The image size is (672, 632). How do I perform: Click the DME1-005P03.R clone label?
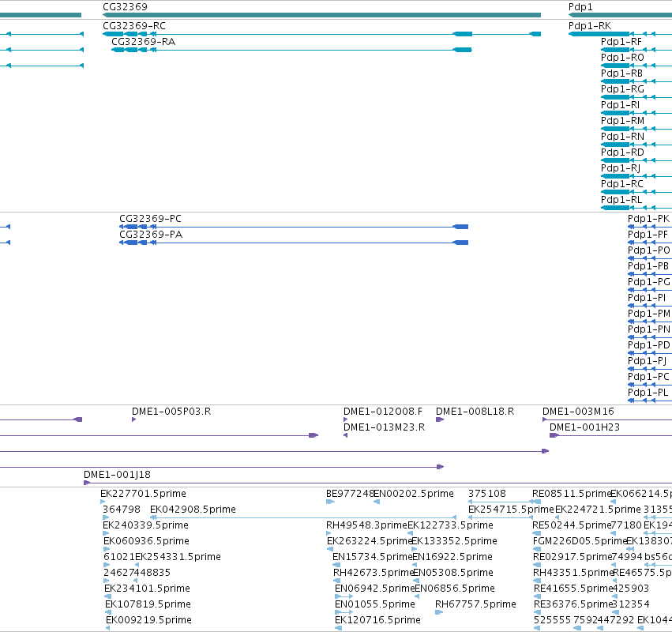click(171, 412)
